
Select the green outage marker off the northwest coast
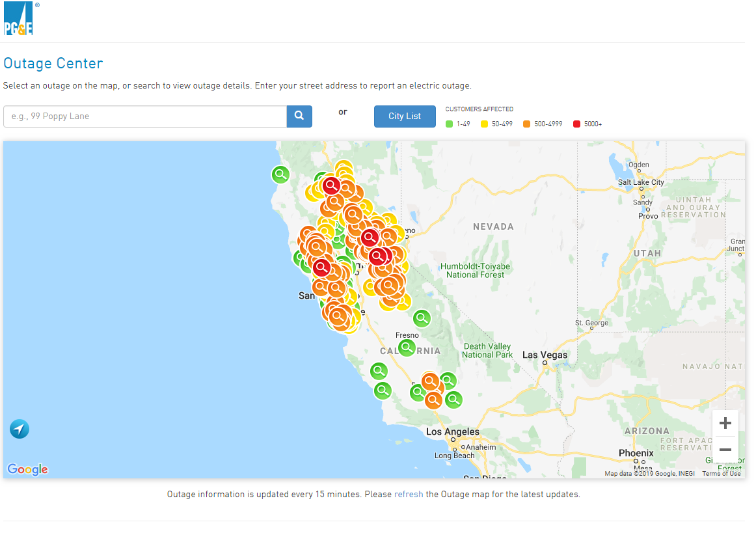[280, 174]
